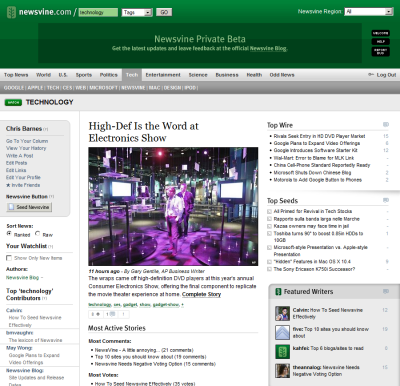This screenshot has width=400, height=386.
Task: Select the Ranked sort radio button
Action: coord(9,234)
